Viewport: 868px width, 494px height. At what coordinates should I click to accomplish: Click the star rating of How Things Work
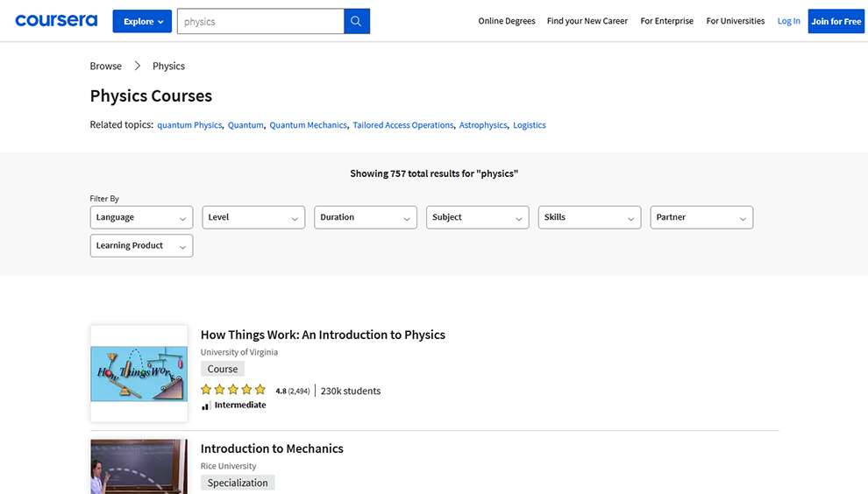tap(233, 390)
